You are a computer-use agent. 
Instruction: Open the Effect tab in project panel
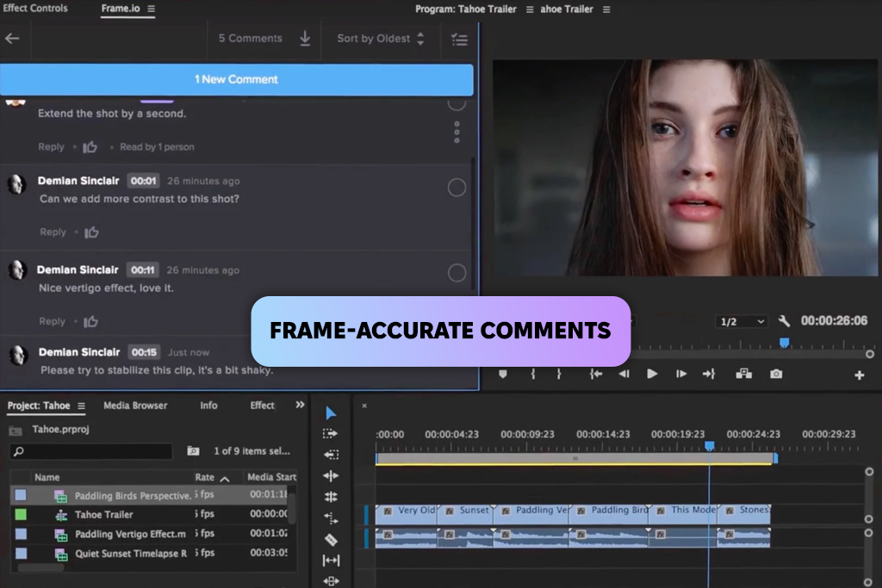(262, 405)
